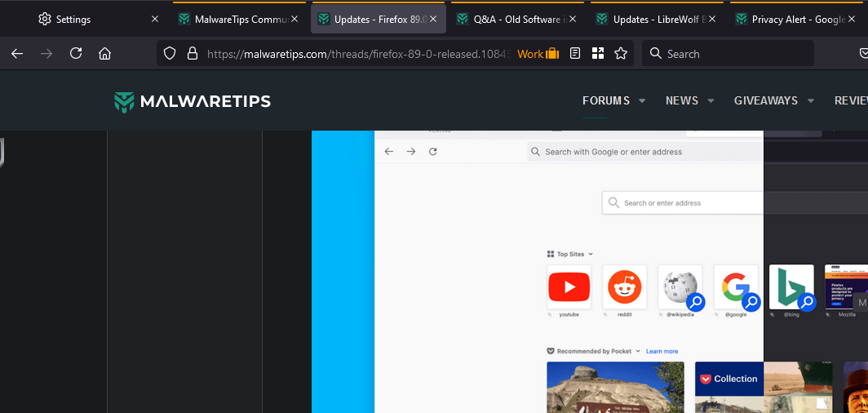Click back arrow inside the embedded screenshot
This screenshot has width=868, height=413.
tap(389, 152)
